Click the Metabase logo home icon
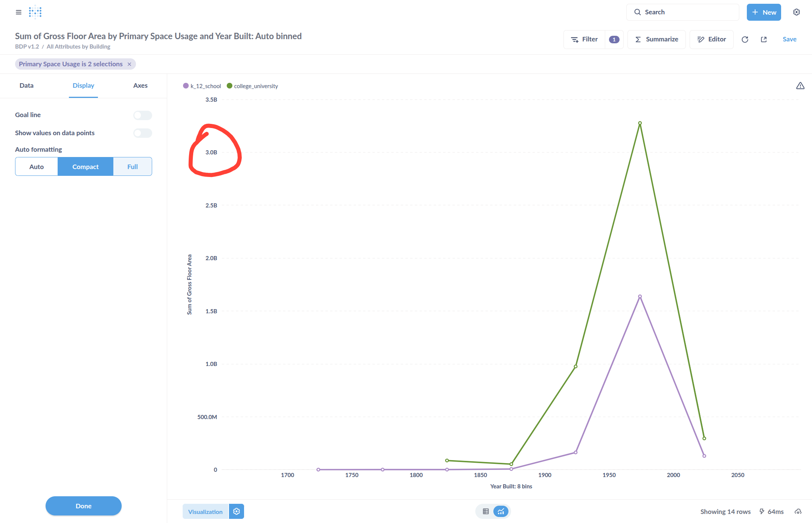812x523 pixels. (x=35, y=12)
